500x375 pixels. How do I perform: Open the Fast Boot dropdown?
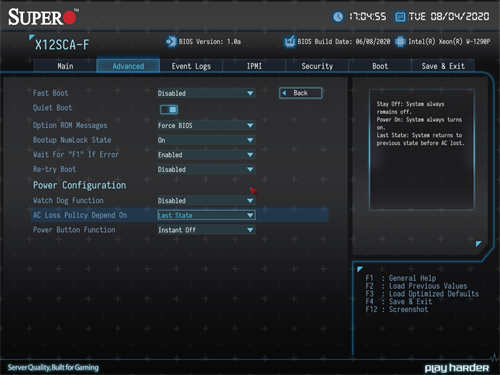pos(206,93)
